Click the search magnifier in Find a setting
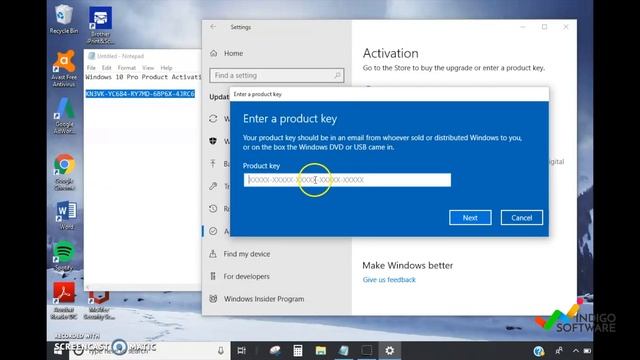640x360 pixels. tap(337, 75)
